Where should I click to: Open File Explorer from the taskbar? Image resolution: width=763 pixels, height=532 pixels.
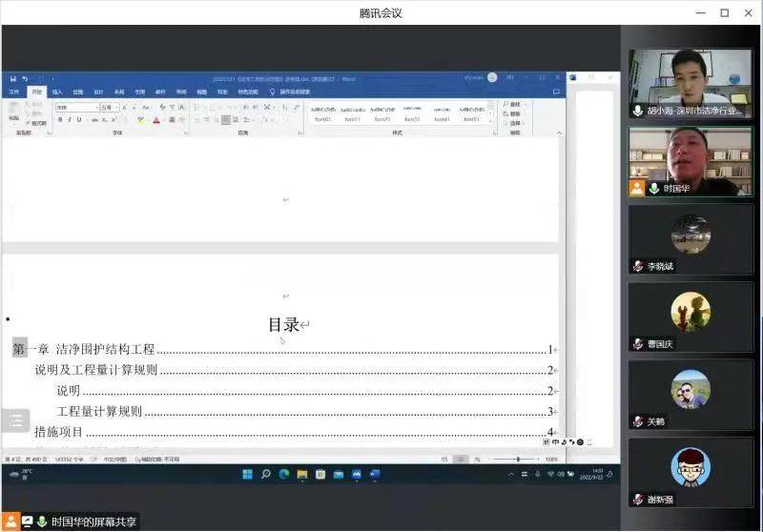(302, 474)
